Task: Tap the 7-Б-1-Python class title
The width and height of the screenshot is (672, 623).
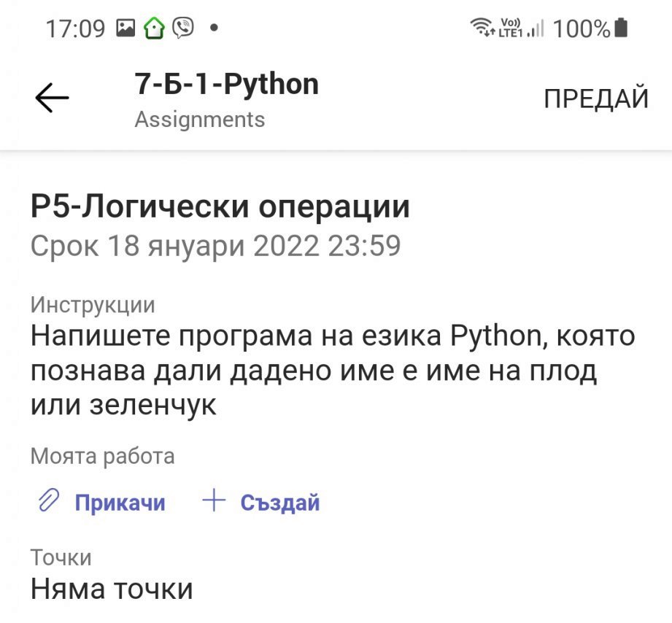Action: point(226,84)
